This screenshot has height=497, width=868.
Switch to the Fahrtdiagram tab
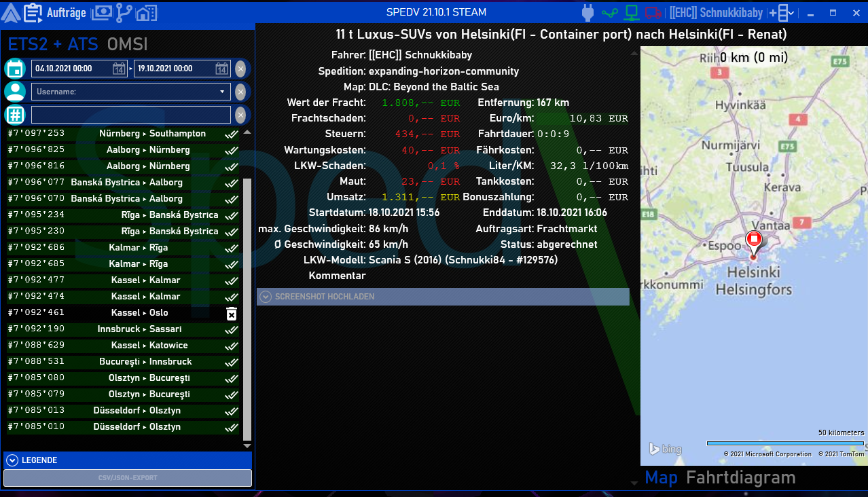point(741,478)
